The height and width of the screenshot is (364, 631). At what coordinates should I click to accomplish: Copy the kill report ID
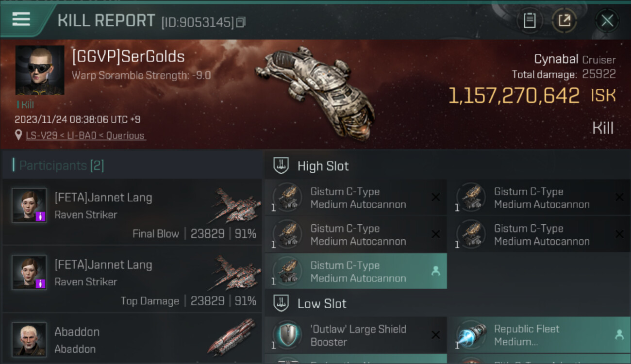241,22
